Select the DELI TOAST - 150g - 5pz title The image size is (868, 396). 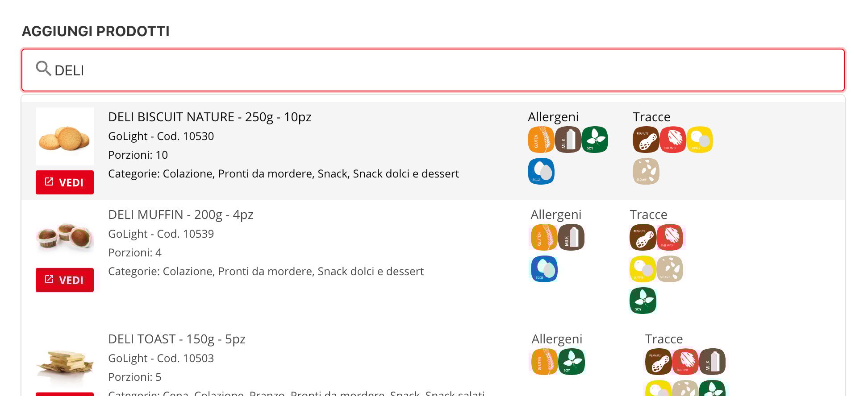click(x=177, y=339)
